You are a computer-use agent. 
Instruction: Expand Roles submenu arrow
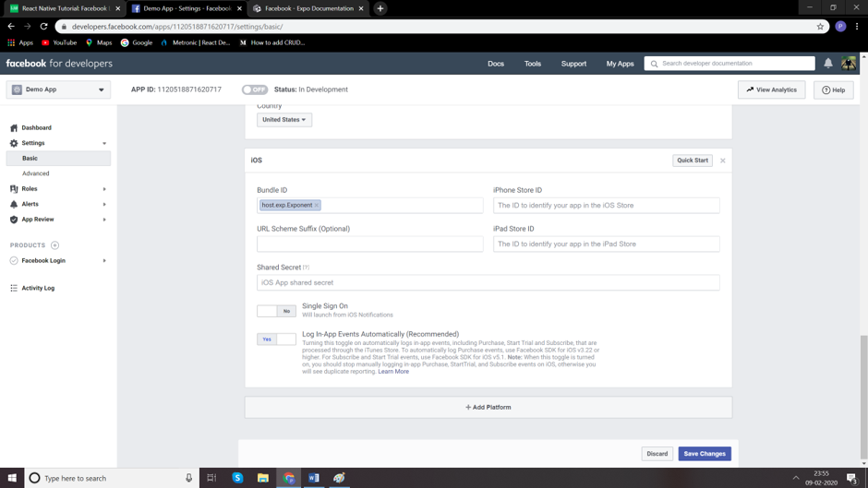[104, 189]
